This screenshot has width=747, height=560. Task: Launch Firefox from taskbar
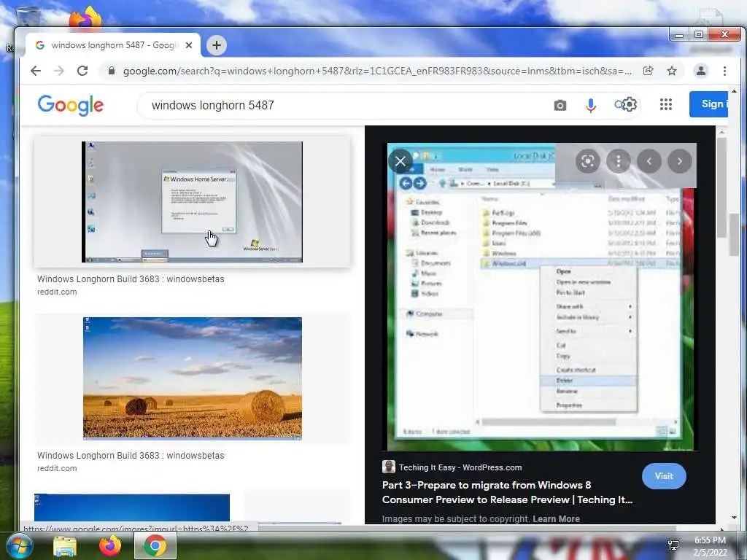(x=110, y=545)
